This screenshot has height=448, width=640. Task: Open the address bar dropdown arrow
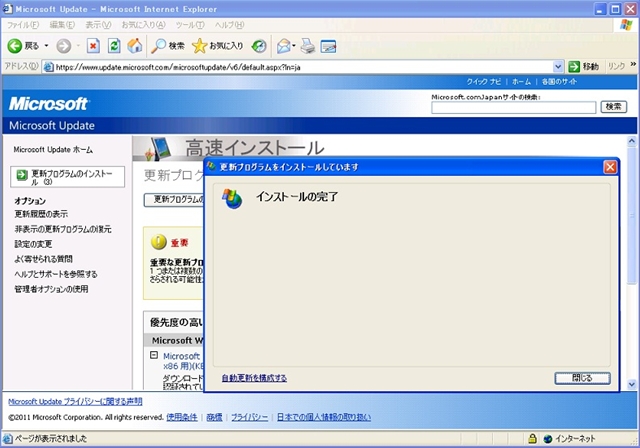point(558,67)
